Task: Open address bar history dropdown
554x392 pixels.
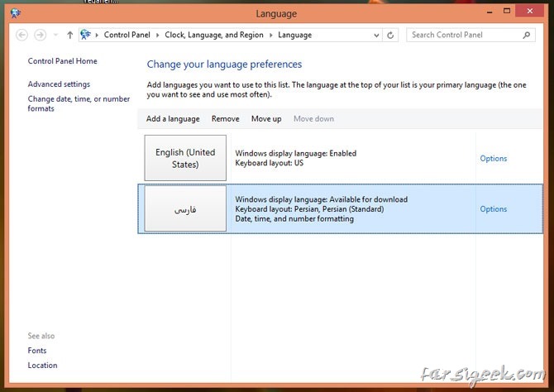Action: click(376, 35)
